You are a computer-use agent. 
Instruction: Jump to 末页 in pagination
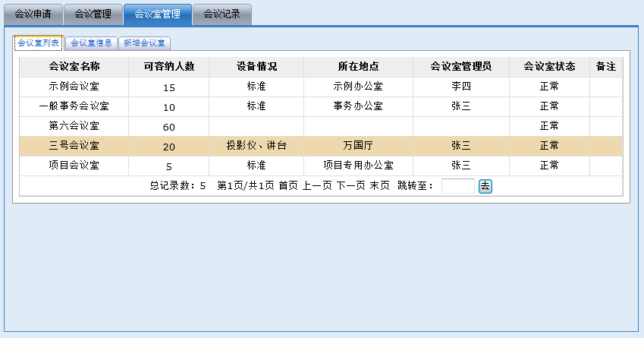[x=379, y=186]
